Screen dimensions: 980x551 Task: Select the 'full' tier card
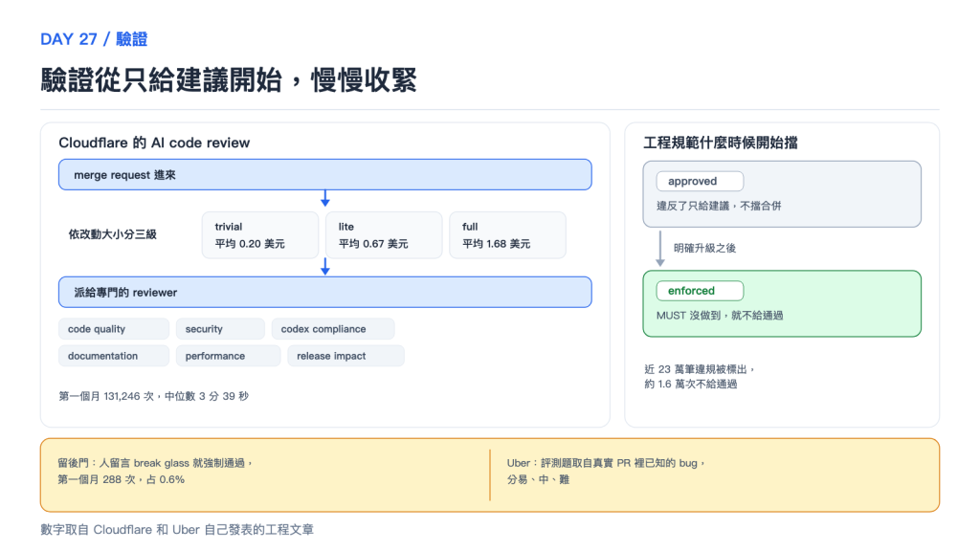pos(507,235)
